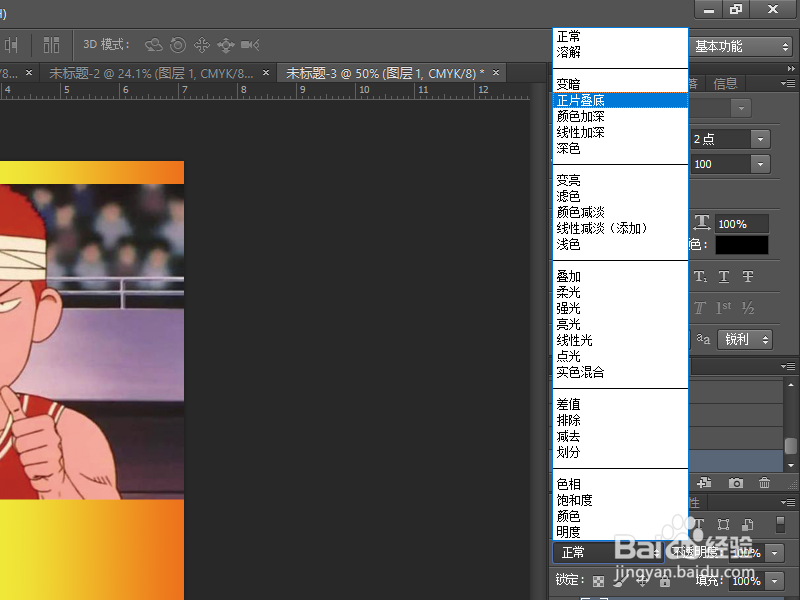This screenshot has height=600, width=800.
Task: Open the 2点 size dropdown arrow
Action: [760, 139]
